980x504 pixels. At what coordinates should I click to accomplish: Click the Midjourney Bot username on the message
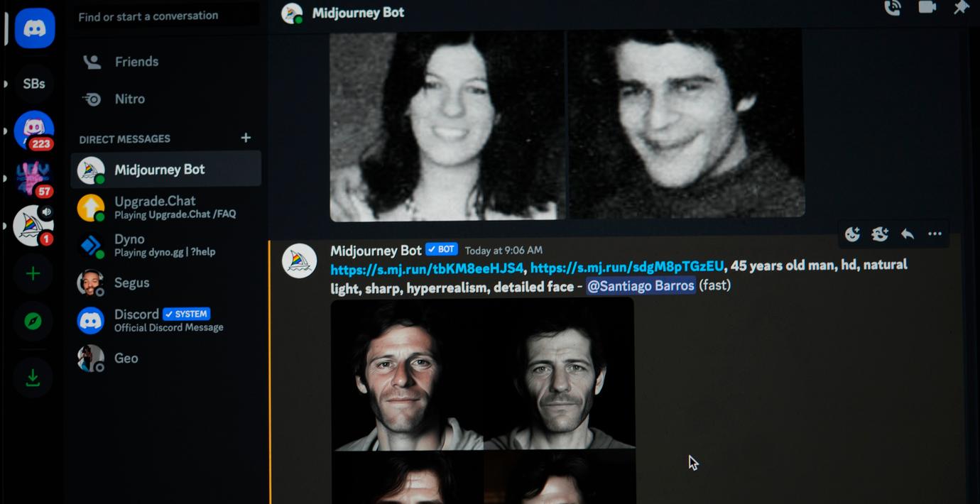click(x=376, y=251)
